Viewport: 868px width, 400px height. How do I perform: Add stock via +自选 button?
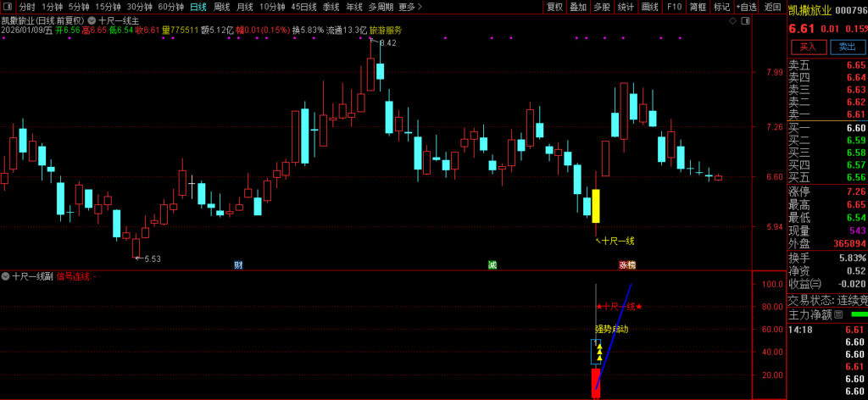pyautogui.click(x=747, y=7)
